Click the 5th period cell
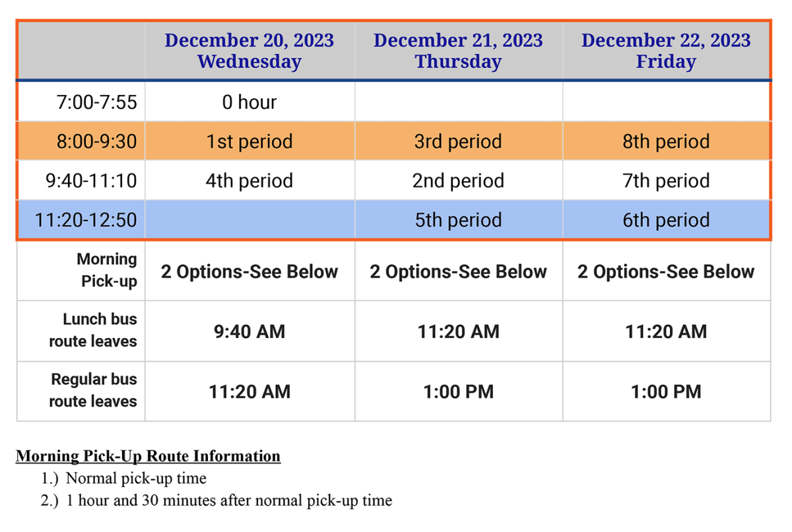 pyautogui.click(x=458, y=220)
